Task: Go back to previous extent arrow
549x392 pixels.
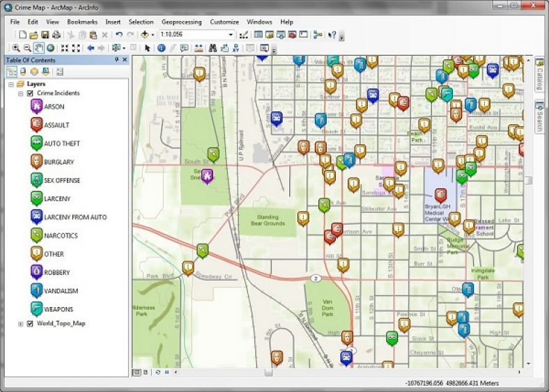Action: (x=91, y=48)
